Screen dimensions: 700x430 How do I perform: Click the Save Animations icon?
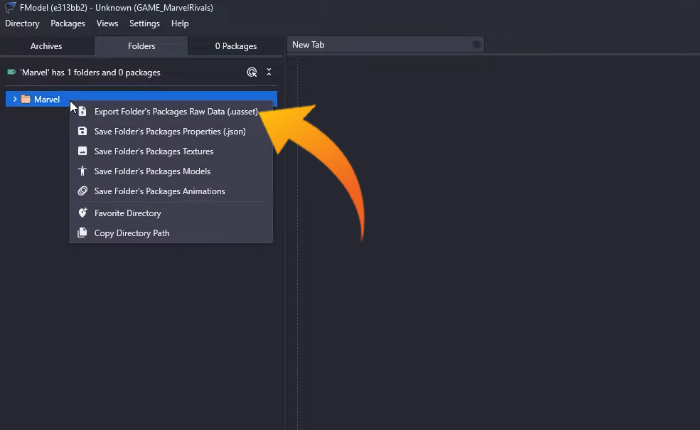[x=83, y=191]
